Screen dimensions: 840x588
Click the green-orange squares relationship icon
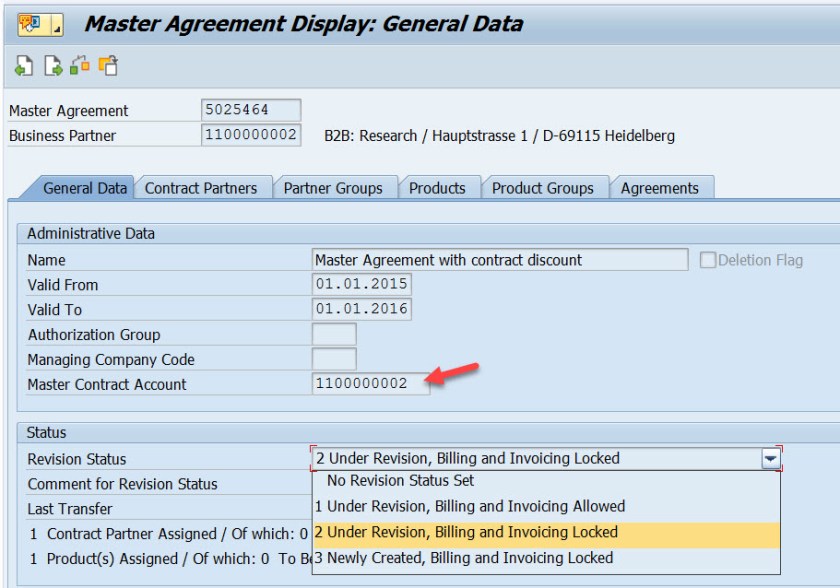point(80,65)
